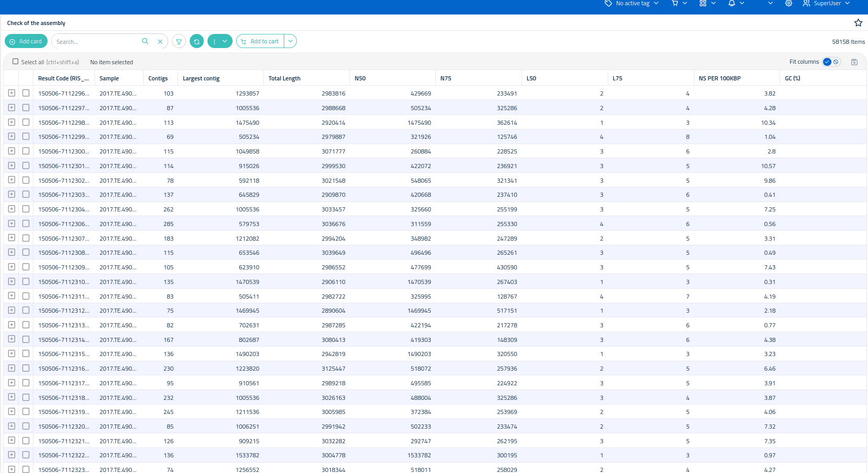Open the notifications bell
This screenshot has height=473, width=868.
[x=732, y=3]
